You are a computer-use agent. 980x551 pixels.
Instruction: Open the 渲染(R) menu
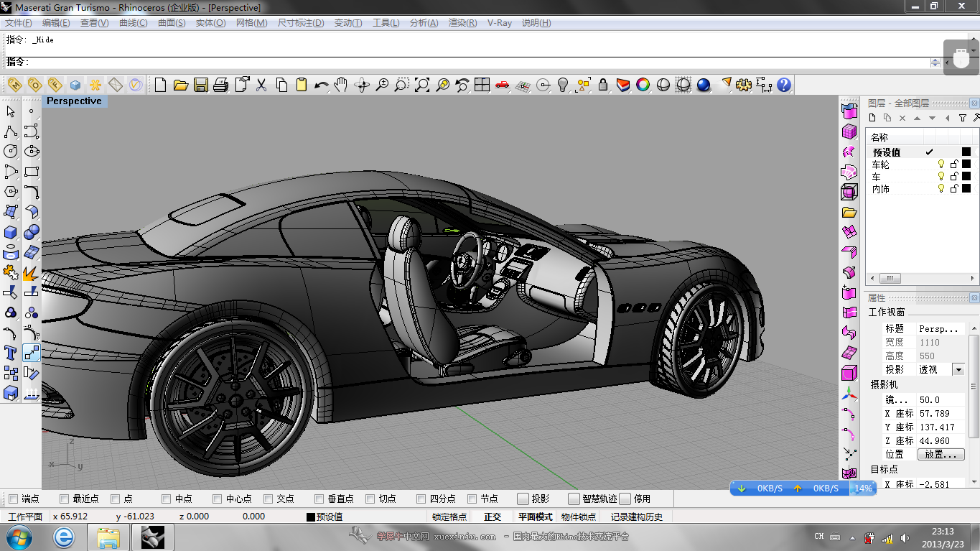pyautogui.click(x=462, y=23)
